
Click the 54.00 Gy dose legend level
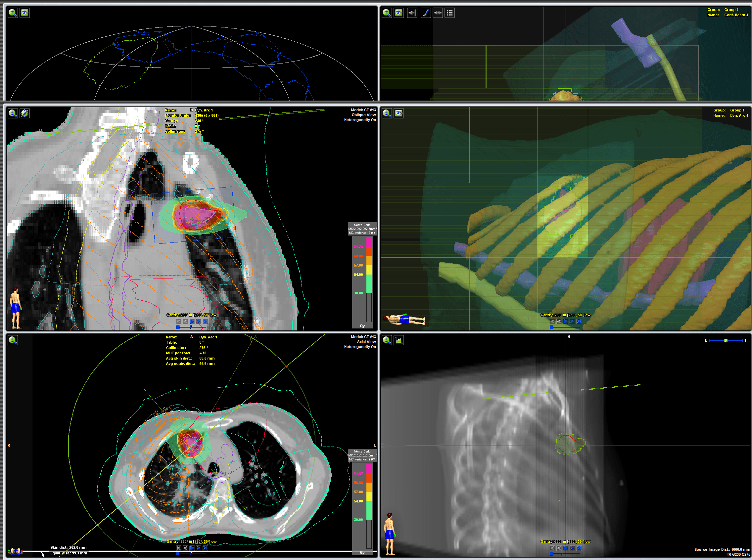coord(358,275)
